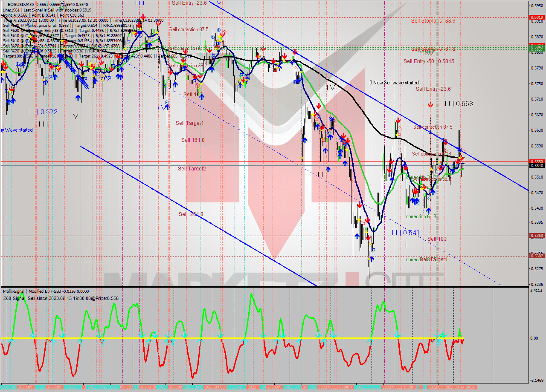Click the 'I I I 0.563' wave label
The image size is (546, 392).
pyautogui.click(x=459, y=104)
